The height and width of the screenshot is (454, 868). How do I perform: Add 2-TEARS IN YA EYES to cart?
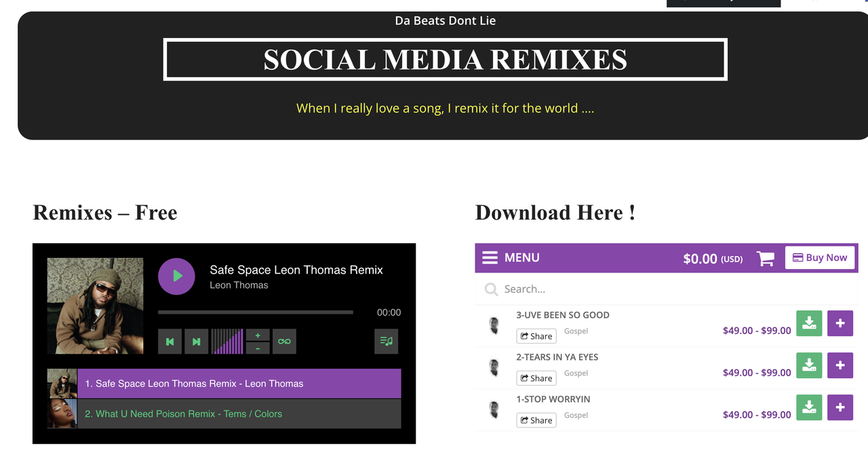840,365
